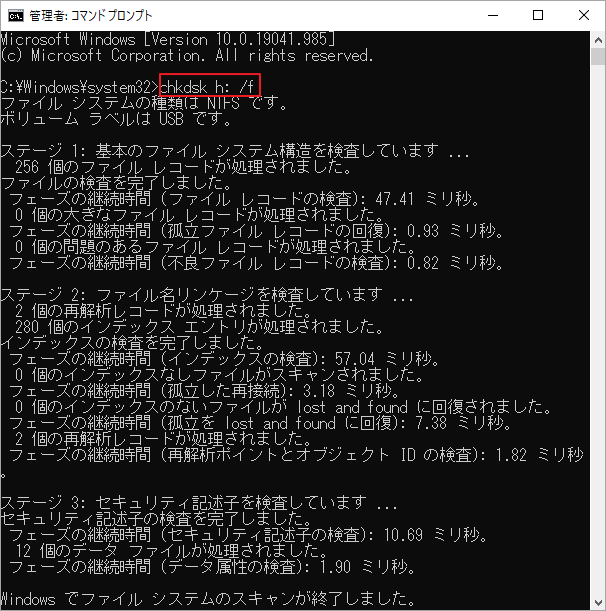This screenshot has width=606, height=611.
Task: Maximize the Command Prompt window
Action: 538,16
